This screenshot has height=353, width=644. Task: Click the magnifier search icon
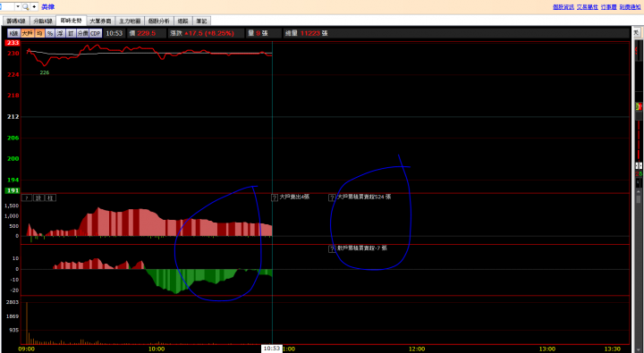(x=25, y=6)
